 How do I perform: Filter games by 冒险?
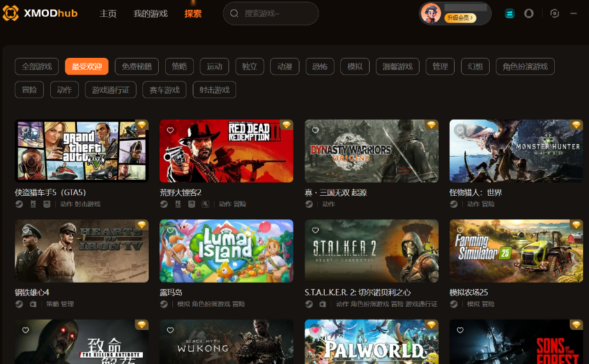[x=29, y=90]
